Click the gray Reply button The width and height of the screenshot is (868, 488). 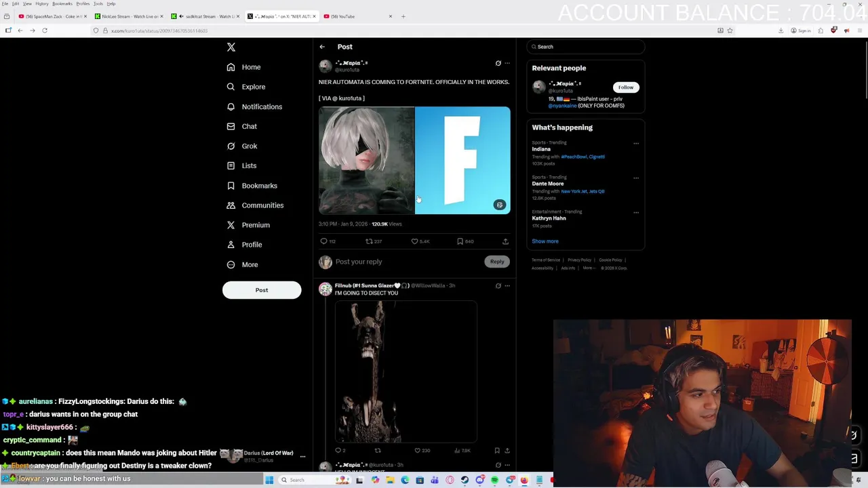pos(497,262)
